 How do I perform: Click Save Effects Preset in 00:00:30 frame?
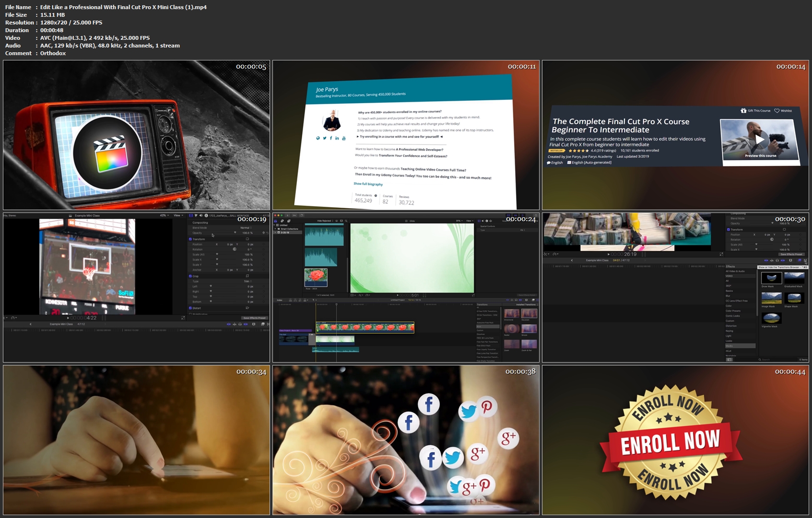[x=791, y=254]
